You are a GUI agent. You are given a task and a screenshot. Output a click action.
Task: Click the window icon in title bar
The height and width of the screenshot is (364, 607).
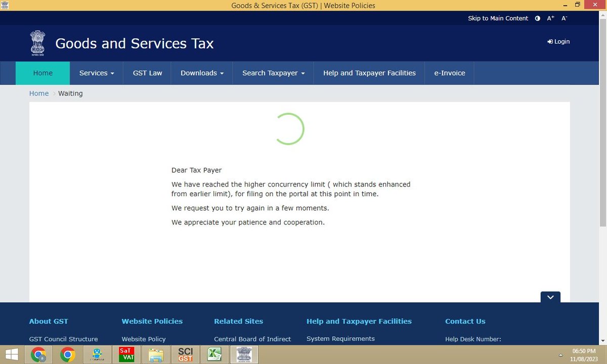tap(5, 6)
